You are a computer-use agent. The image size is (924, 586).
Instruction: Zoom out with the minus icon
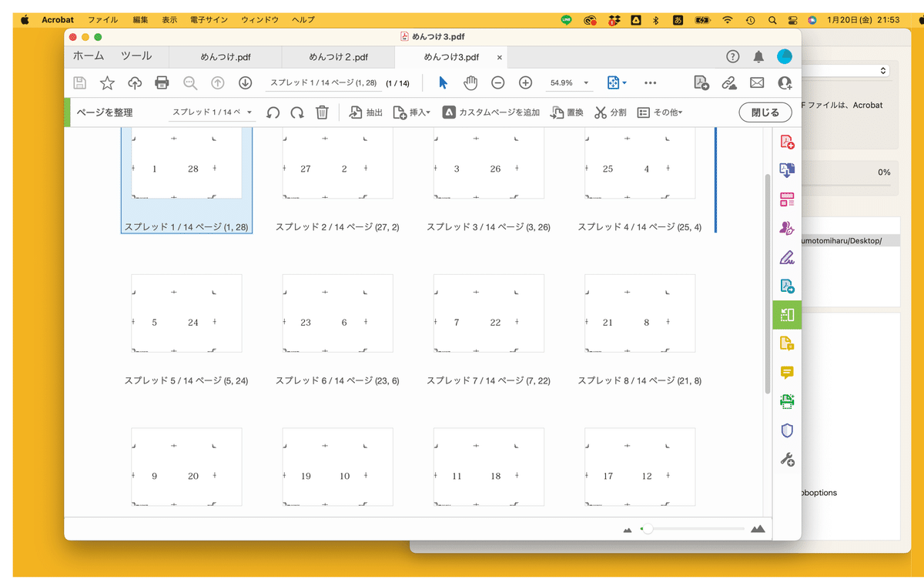pyautogui.click(x=498, y=82)
